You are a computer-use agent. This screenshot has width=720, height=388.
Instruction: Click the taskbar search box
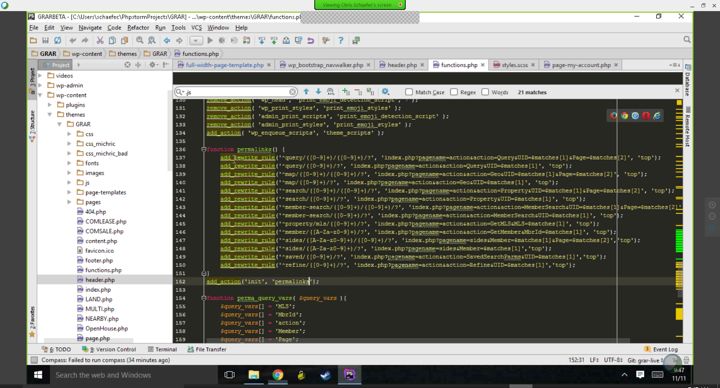point(133,375)
